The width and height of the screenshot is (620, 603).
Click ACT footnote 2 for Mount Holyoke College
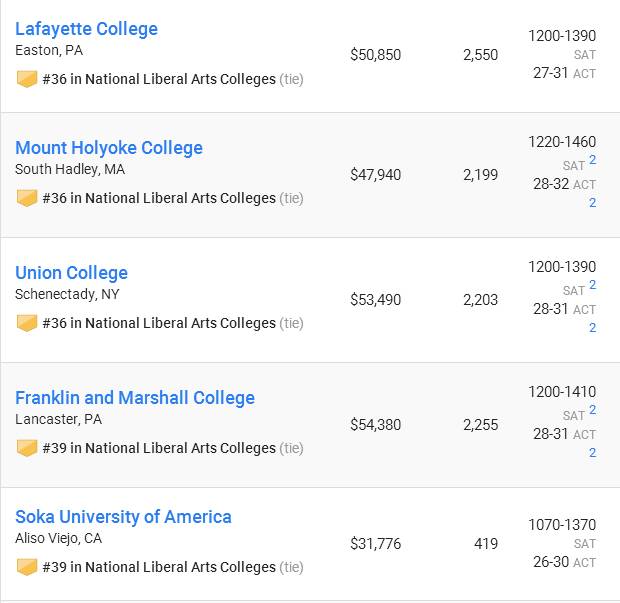pos(592,203)
